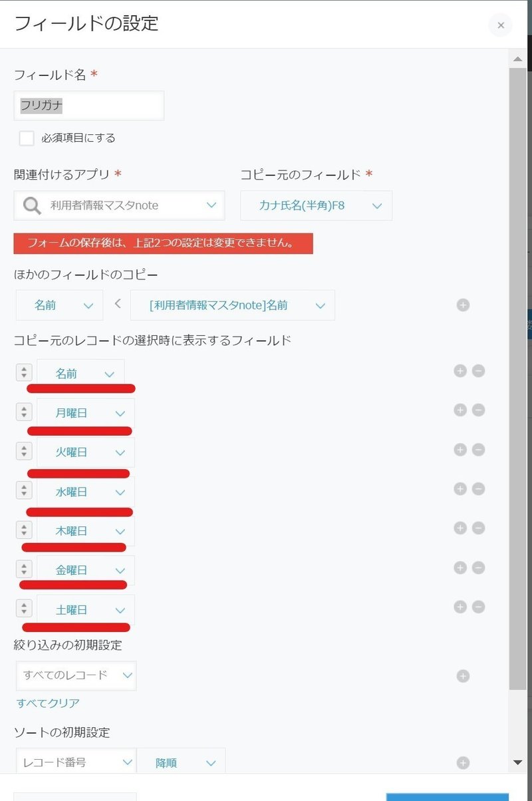
Task: Remove 土曜日 row with minus icon
Action: [478, 607]
